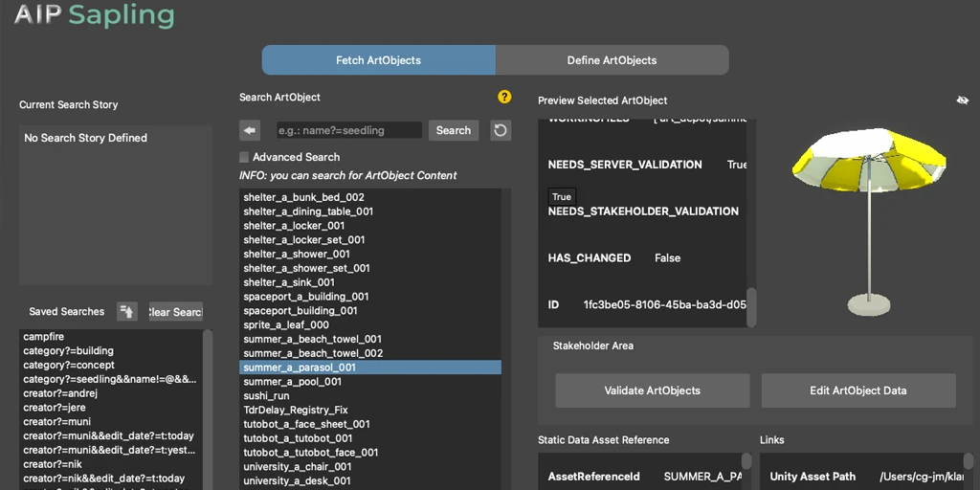The image size is (980, 490).
Task: Open saved search creator?=muni&&edit_date?=t:today
Action: (111, 435)
